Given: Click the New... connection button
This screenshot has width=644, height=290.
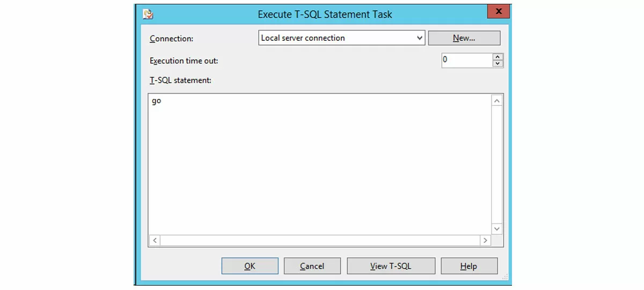Looking at the screenshot, I should [464, 38].
